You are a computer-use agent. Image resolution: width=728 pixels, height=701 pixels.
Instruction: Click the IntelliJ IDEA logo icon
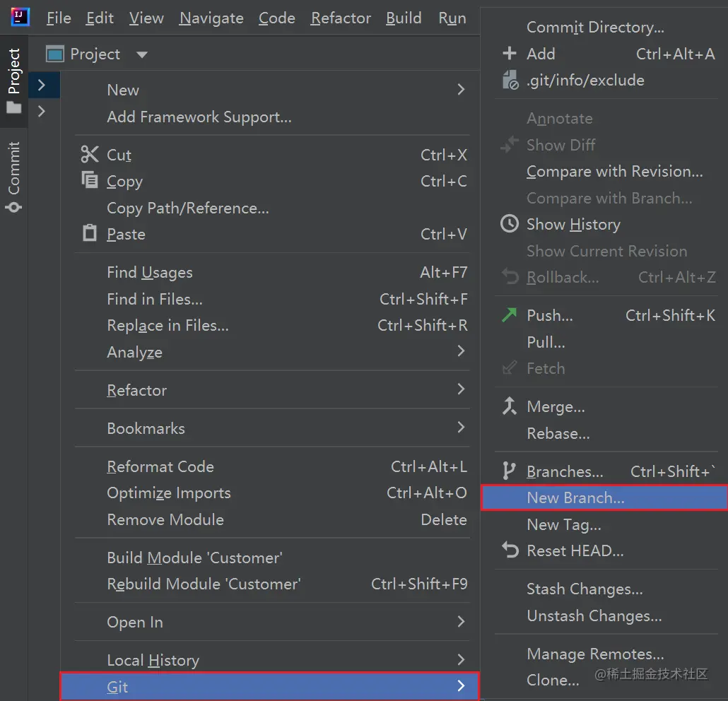[20, 16]
